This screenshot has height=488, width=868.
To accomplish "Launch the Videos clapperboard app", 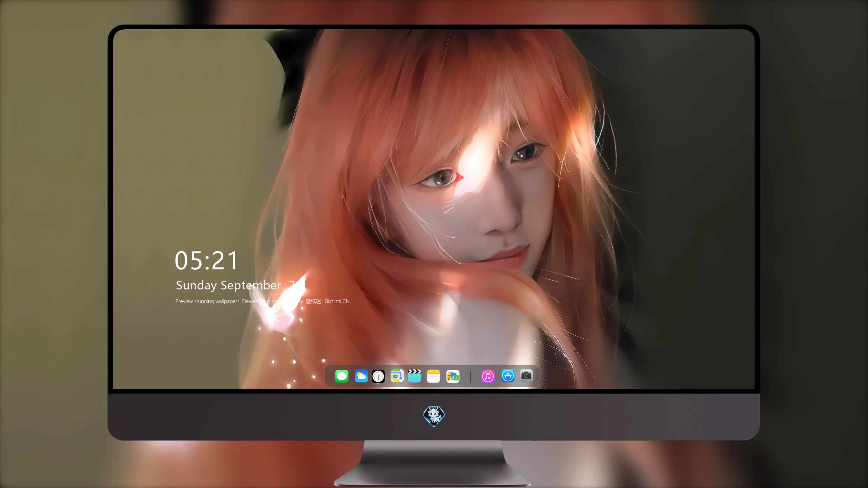I will coord(415,376).
